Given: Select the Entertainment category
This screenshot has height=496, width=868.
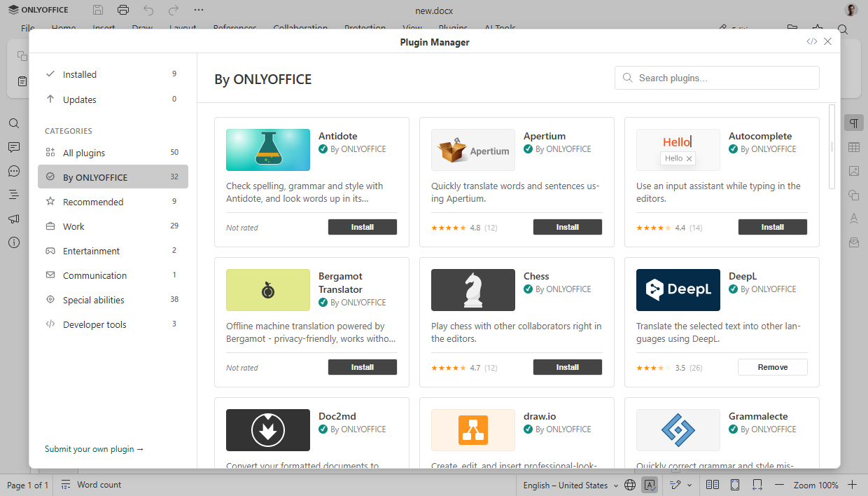Looking at the screenshot, I should pyautogui.click(x=113, y=251).
